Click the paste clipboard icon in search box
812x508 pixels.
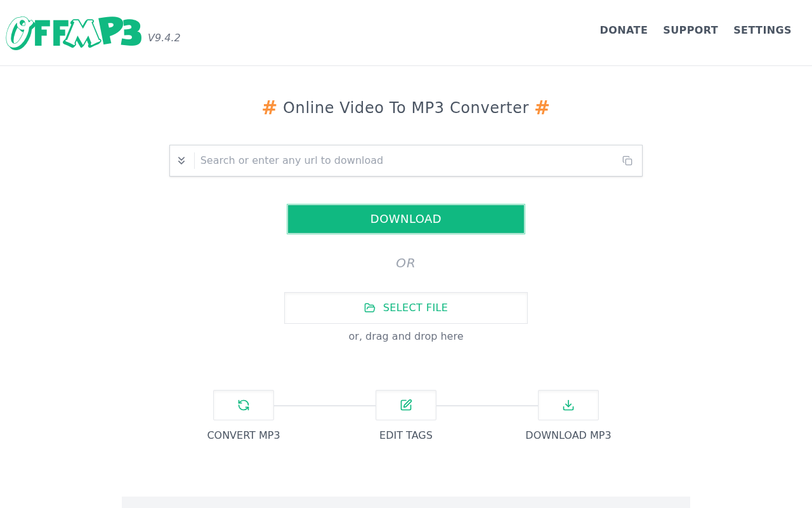pos(627,161)
